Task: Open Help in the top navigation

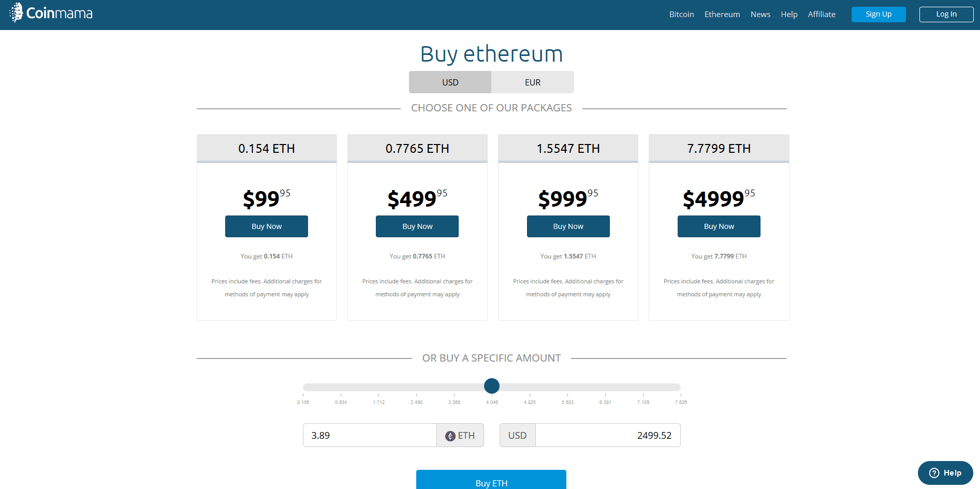Action: [x=789, y=15]
